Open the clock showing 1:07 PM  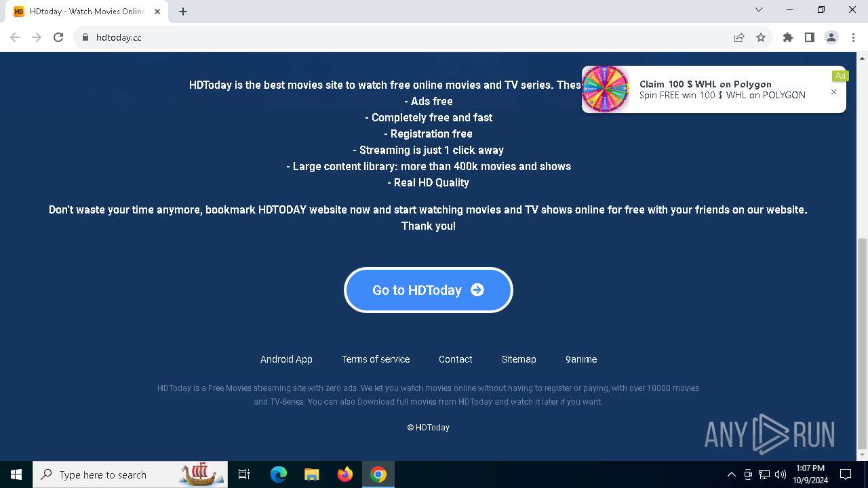pyautogui.click(x=810, y=474)
